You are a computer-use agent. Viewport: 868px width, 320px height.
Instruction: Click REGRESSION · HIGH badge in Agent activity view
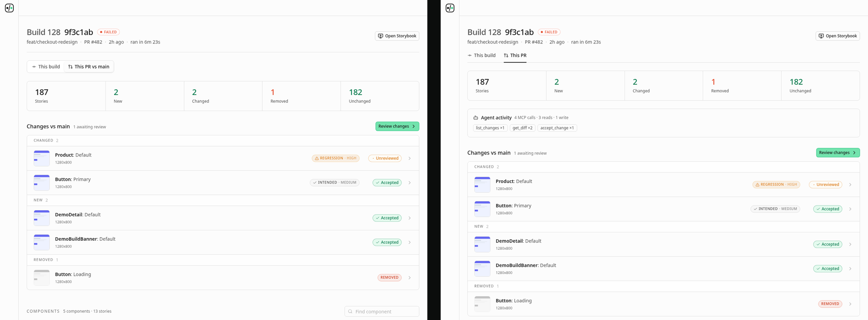click(x=776, y=185)
